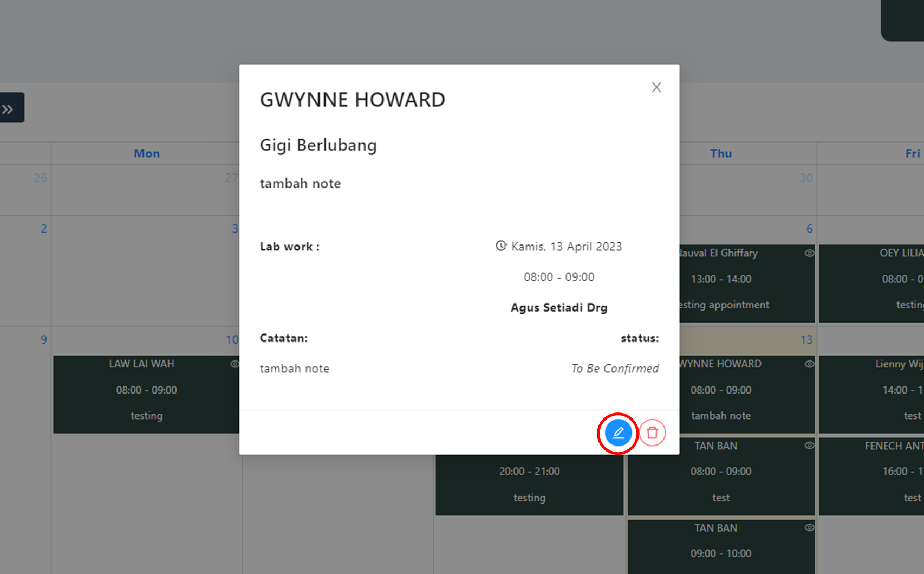Click day number 26 in calendar
This screenshot has height=574, width=924.
pos(41,178)
